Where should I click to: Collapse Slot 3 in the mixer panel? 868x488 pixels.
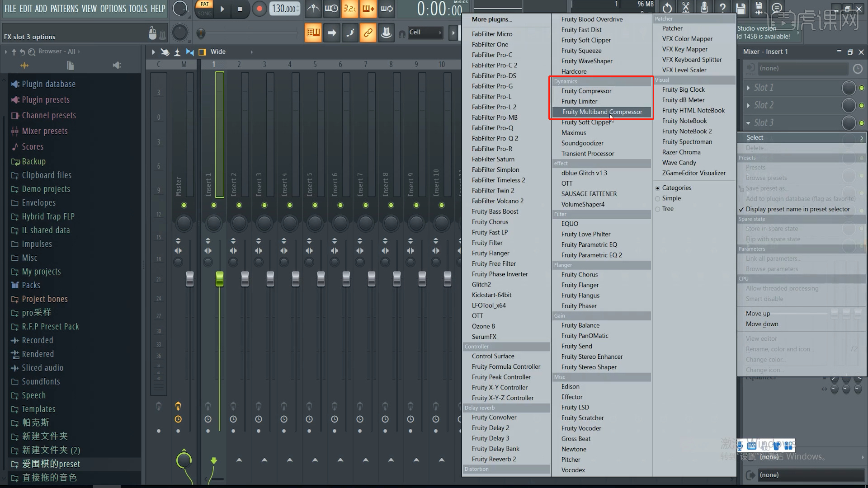(x=749, y=122)
